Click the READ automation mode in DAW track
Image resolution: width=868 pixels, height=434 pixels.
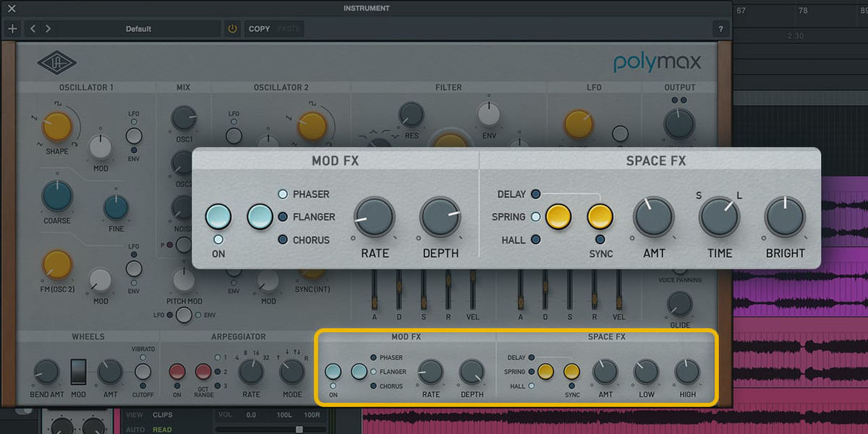162,429
